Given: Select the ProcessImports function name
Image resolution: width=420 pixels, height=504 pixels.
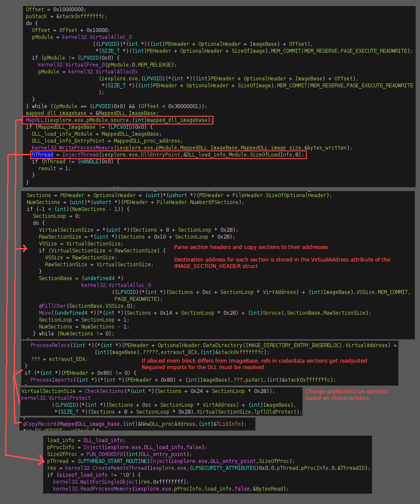Looking at the screenshot, I should click(52, 380).
